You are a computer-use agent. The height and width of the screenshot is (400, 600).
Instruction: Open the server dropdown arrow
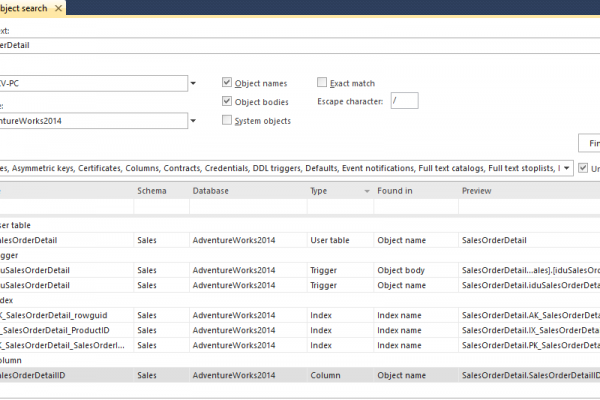[193, 83]
